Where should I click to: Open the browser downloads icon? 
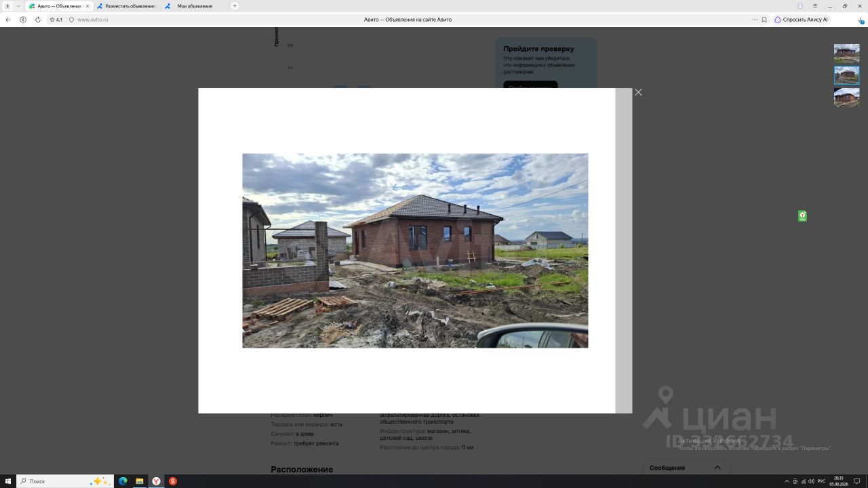click(x=861, y=20)
